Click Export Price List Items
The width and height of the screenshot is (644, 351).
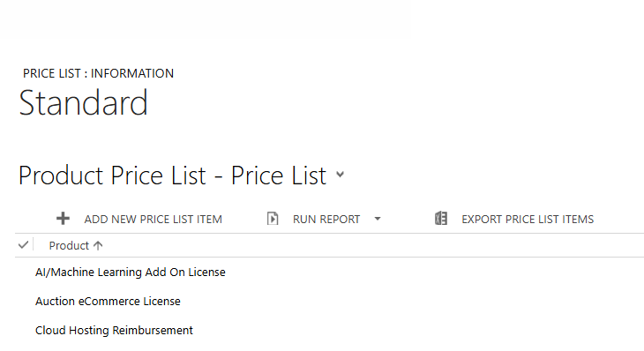coord(528,220)
